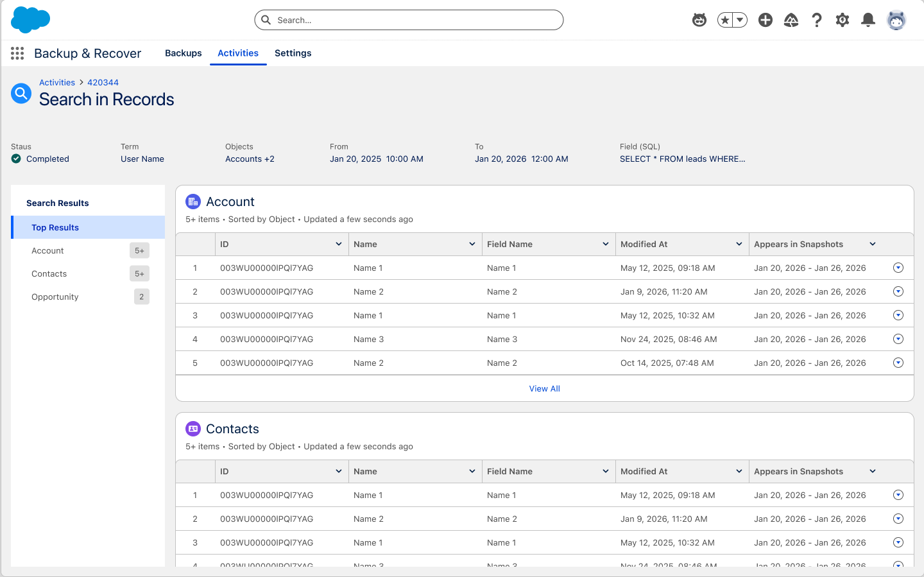
Task: Open Modified At column menu in Account table
Action: [739, 244]
